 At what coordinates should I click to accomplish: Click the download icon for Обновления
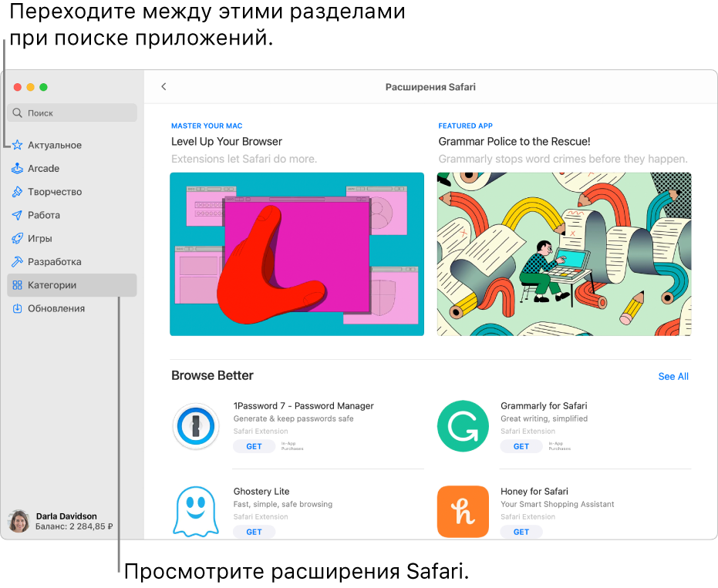coord(18,308)
